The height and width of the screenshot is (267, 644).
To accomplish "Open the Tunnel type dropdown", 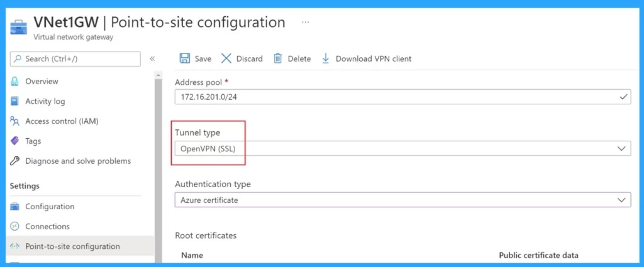I will 403,148.
